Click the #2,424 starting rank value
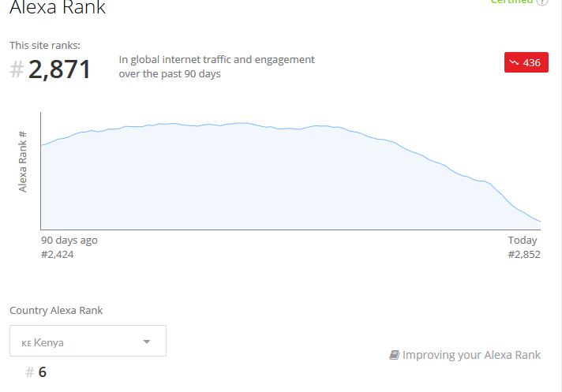The height and width of the screenshot is (392, 562). [58, 255]
